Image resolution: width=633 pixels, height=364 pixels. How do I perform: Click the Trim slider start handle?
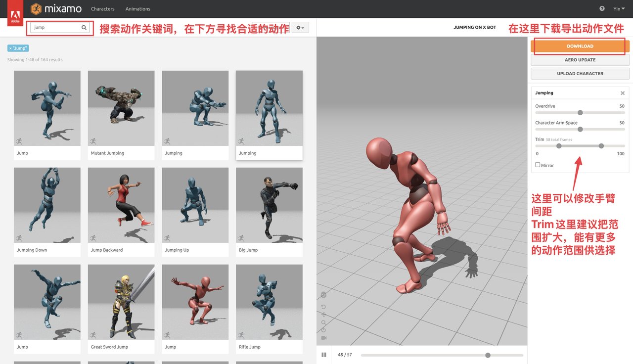pos(559,146)
